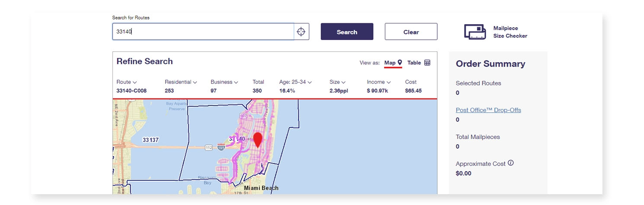Viewport: 644px width, 205px height.
Task: Click the Search for Routes input field
Action: pos(203,32)
